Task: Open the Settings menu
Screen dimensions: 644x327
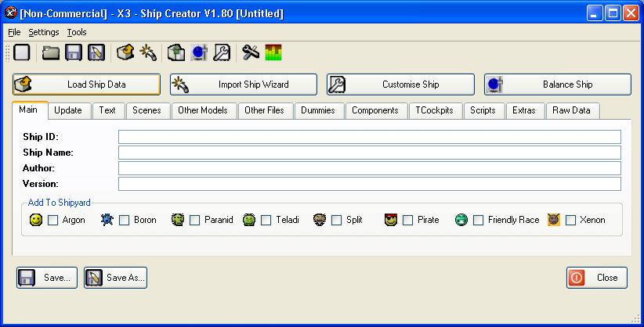Action: 44,32
